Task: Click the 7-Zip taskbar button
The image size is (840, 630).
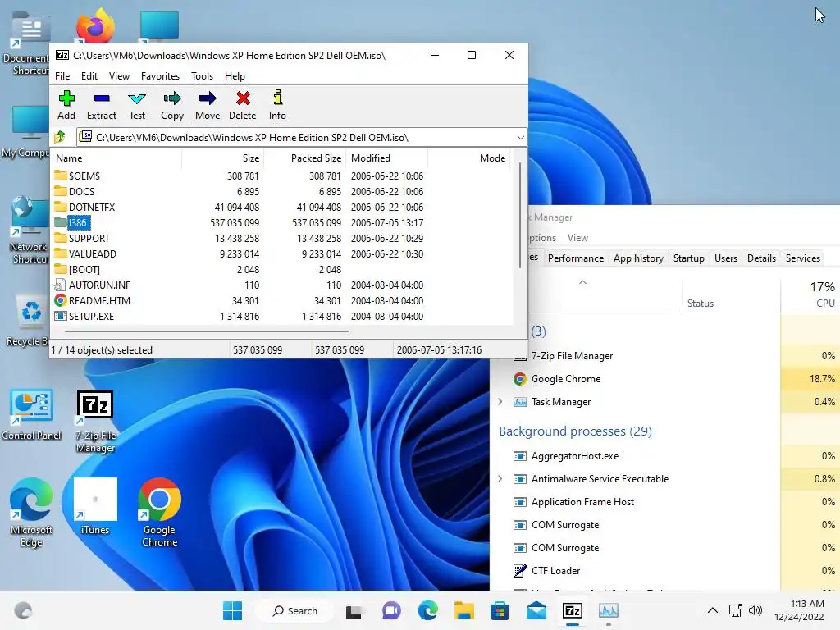Action: tap(572, 610)
